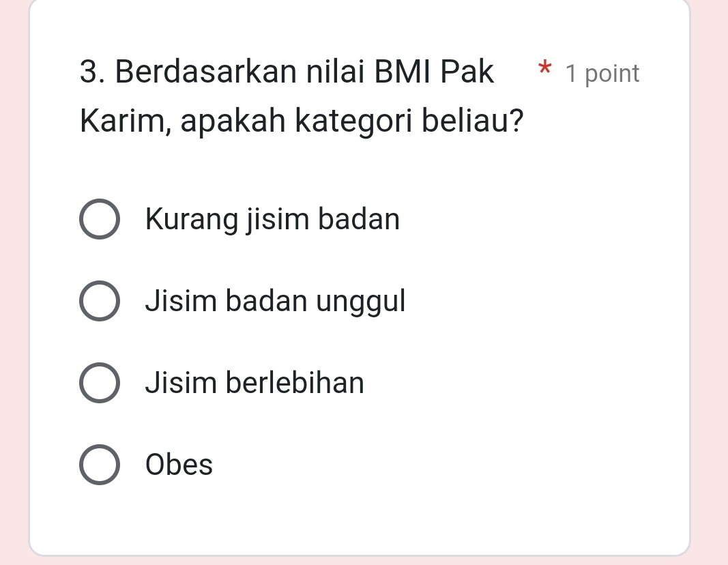
Task: Mark the "Obes" radio button
Action: [x=100, y=465]
